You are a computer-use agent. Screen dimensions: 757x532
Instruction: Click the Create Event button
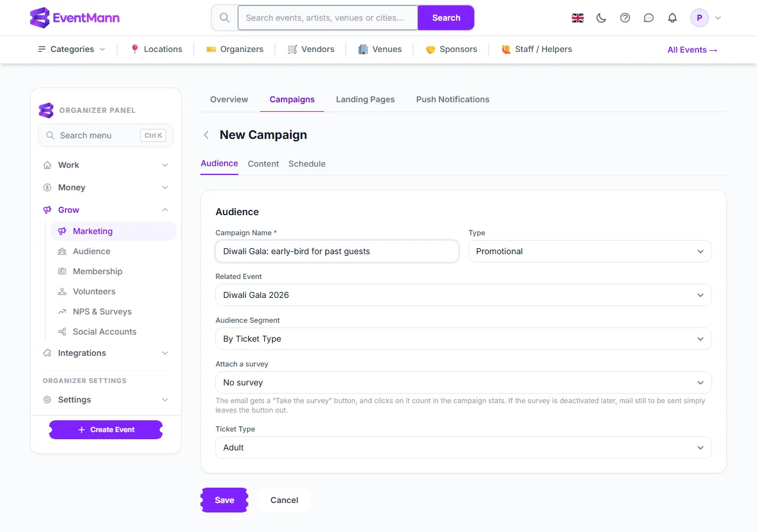click(x=106, y=430)
